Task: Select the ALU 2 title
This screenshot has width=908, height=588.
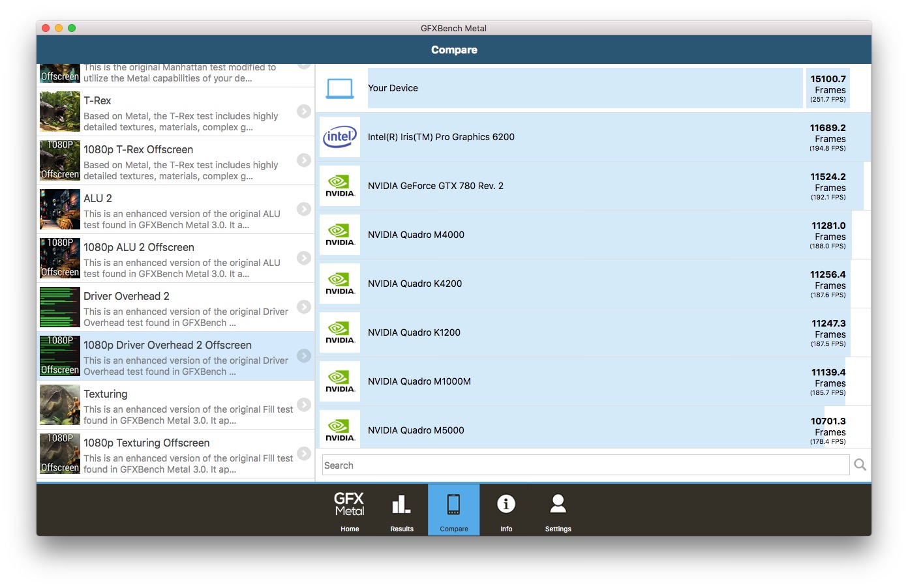Action: coord(98,199)
